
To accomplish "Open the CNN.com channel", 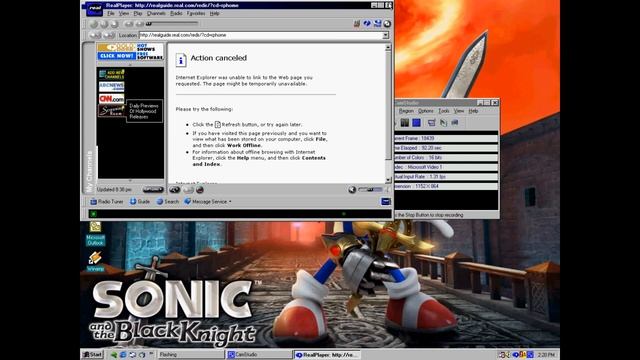I will (x=111, y=99).
